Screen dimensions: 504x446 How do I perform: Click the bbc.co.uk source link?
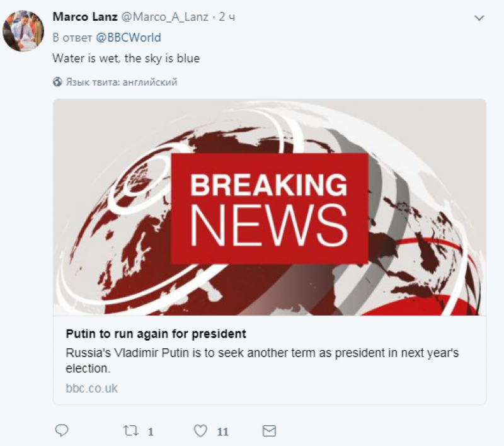(x=91, y=388)
